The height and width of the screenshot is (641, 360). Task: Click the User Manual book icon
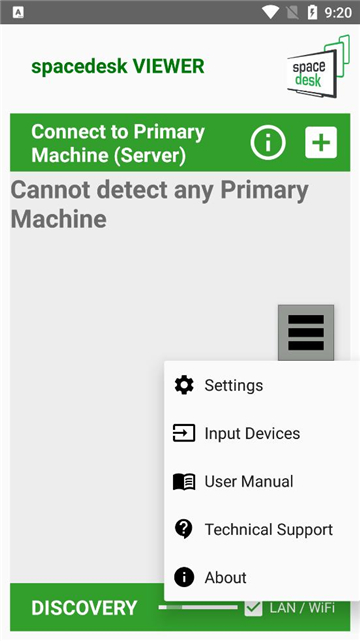point(184,482)
